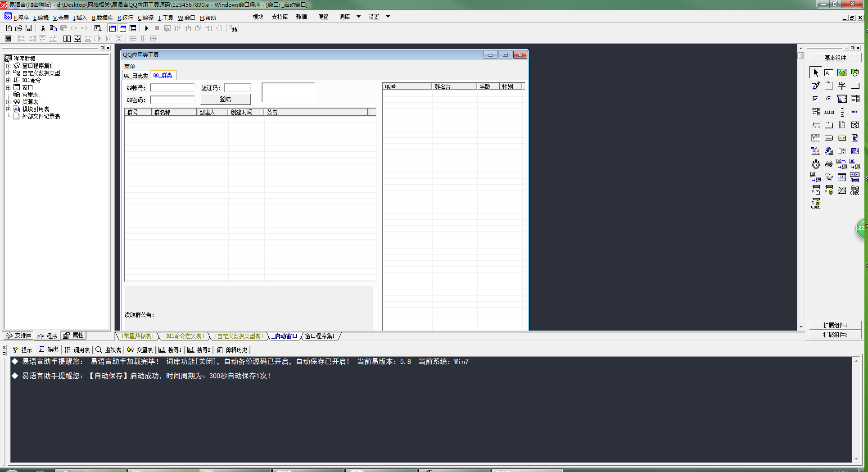Click the binoculars help search icon
The width and height of the screenshot is (868, 472).
pos(233,28)
